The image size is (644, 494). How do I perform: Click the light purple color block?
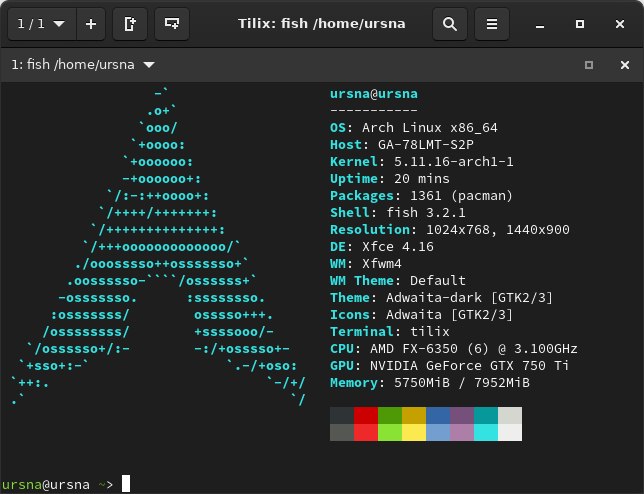tap(462, 432)
